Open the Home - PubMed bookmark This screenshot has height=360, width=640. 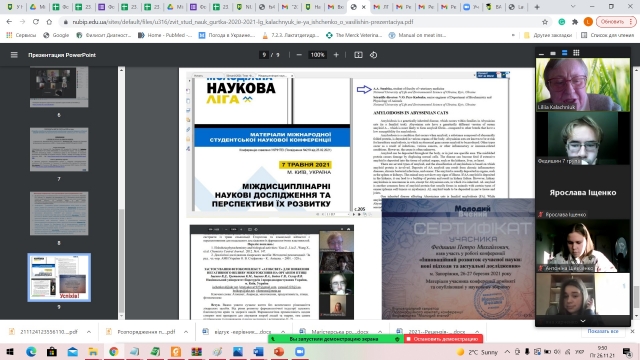click(165, 35)
